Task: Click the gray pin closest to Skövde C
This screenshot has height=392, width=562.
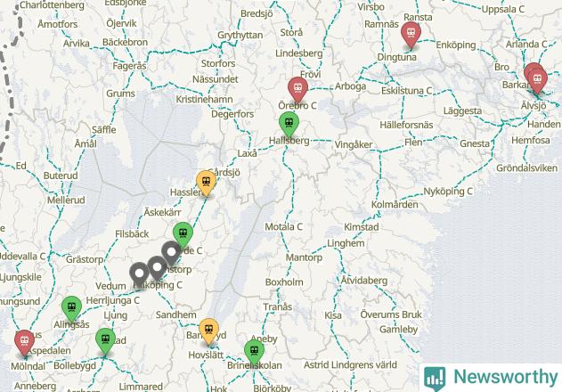Action: [171, 254]
